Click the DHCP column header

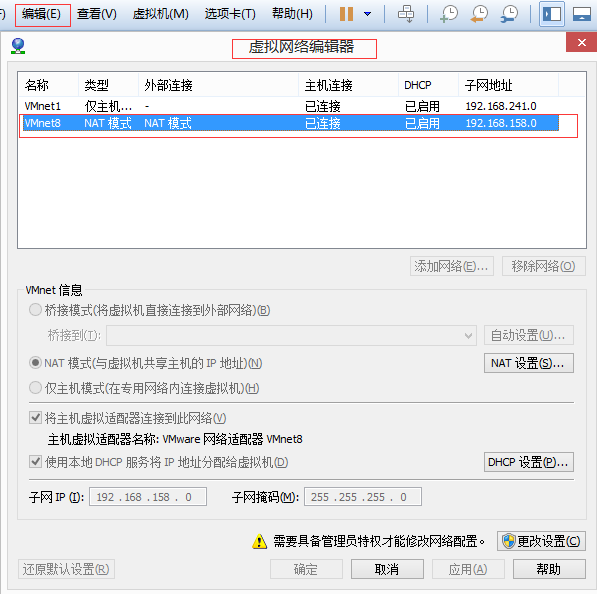coord(428,85)
